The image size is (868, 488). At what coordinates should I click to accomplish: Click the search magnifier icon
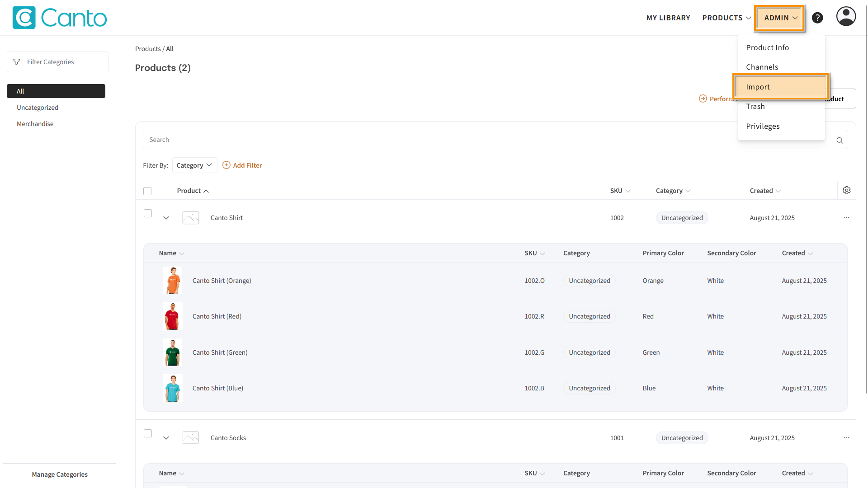coord(840,140)
